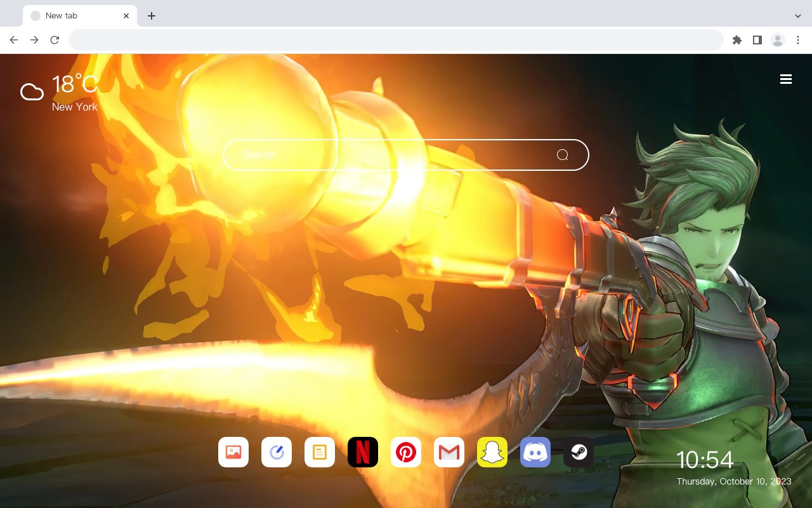Open the yellow notes shortcut icon

pyautogui.click(x=320, y=452)
